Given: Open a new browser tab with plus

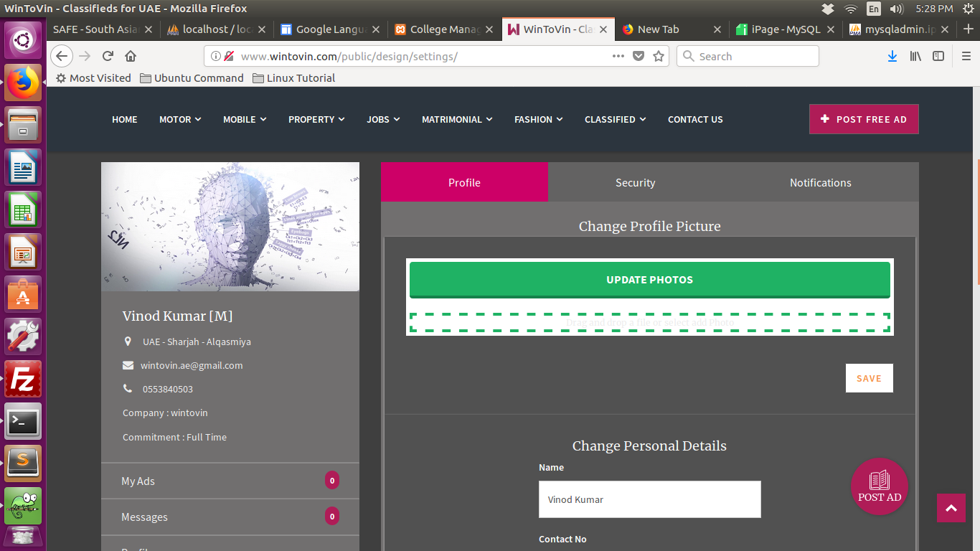Looking at the screenshot, I should tap(967, 29).
